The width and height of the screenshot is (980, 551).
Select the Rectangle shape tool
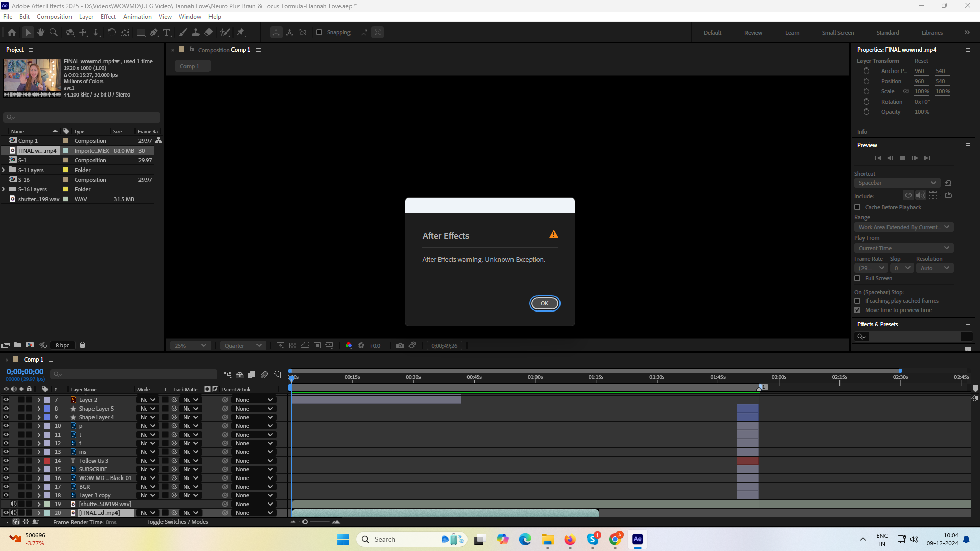click(x=141, y=32)
